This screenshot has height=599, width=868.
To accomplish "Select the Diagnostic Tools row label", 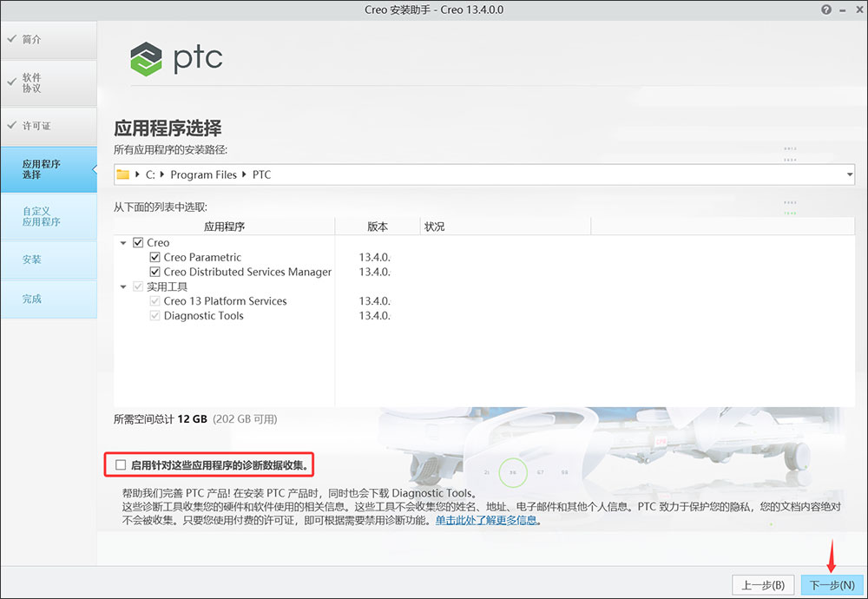I will tap(204, 315).
